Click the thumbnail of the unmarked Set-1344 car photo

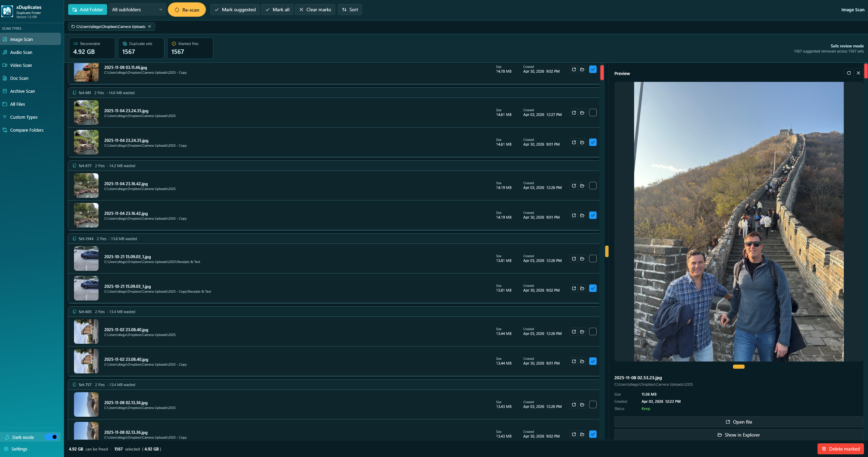point(86,259)
